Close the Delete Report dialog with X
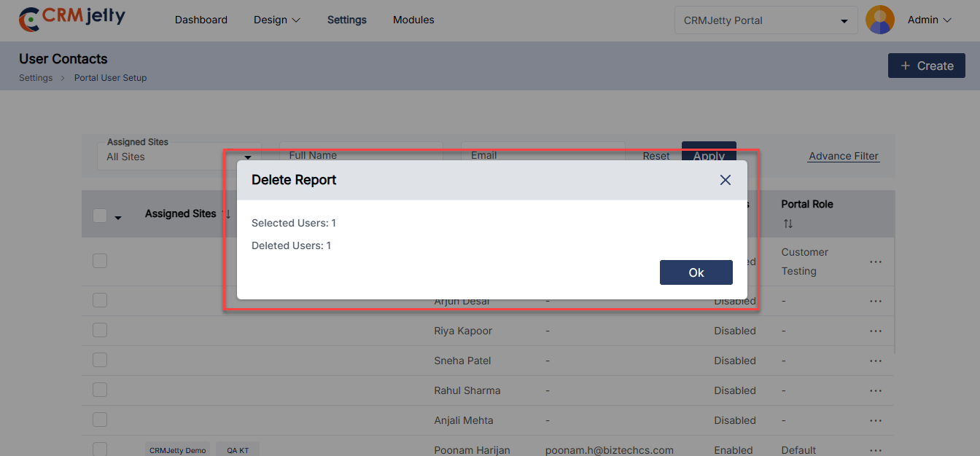The height and width of the screenshot is (456, 980). 725,180
